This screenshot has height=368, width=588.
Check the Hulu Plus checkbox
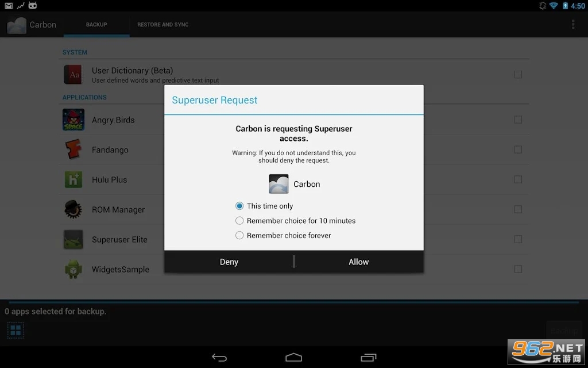pos(519,179)
